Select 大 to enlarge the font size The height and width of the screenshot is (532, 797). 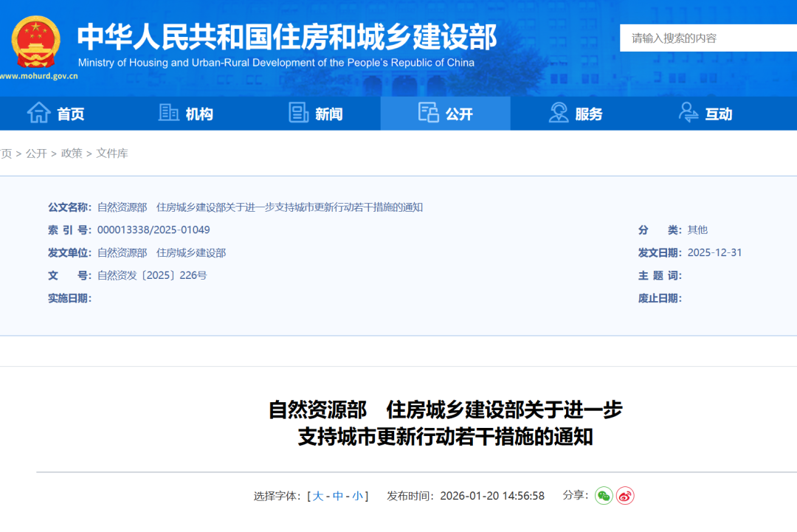(317, 497)
